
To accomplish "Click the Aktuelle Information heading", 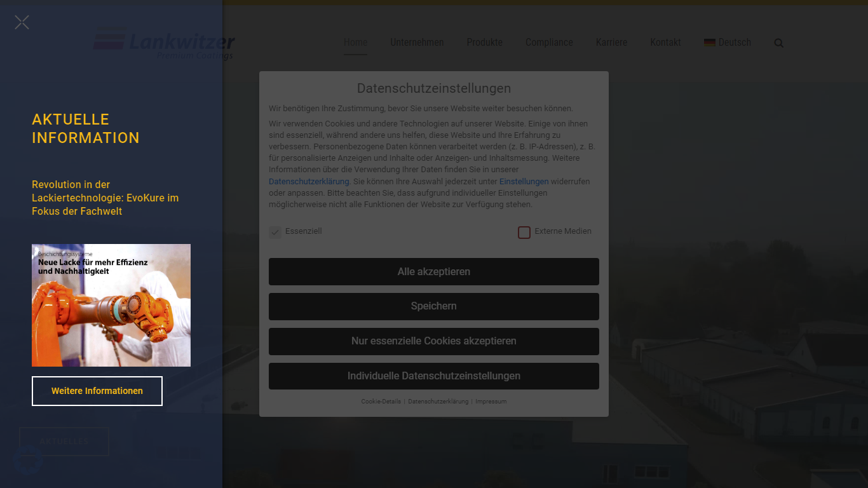I will coord(86,128).
